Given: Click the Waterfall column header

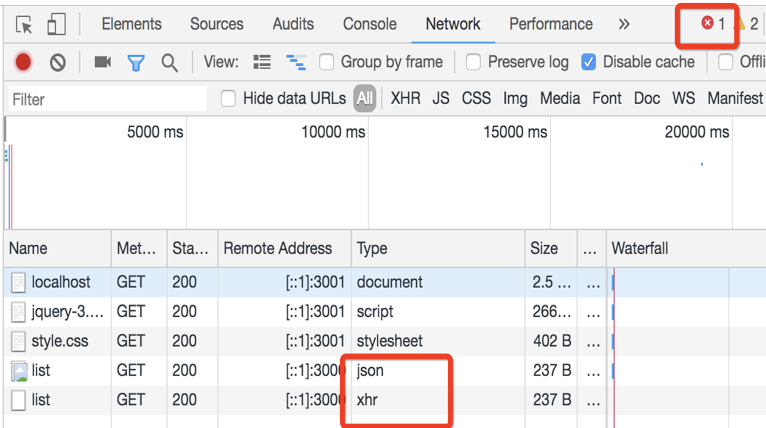Looking at the screenshot, I should click(x=686, y=248).
